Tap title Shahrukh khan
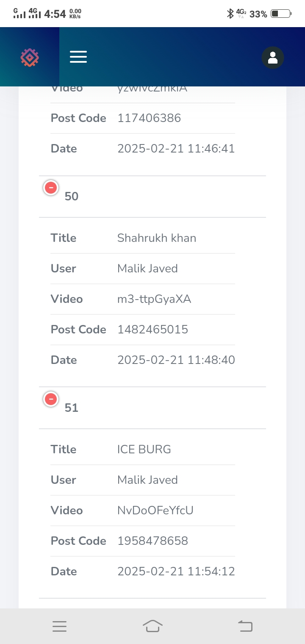This screenshot has width=305, height=644. coord(157,238)
